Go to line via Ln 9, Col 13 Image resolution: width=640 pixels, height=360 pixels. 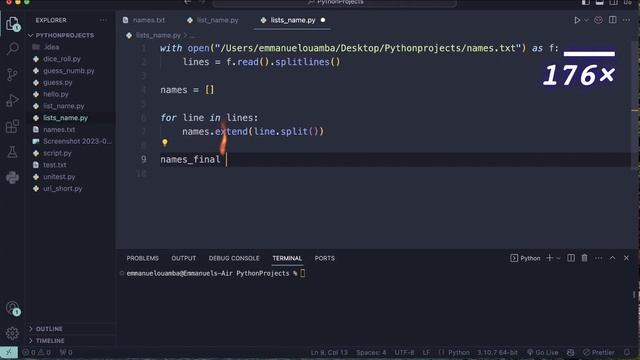329,352
